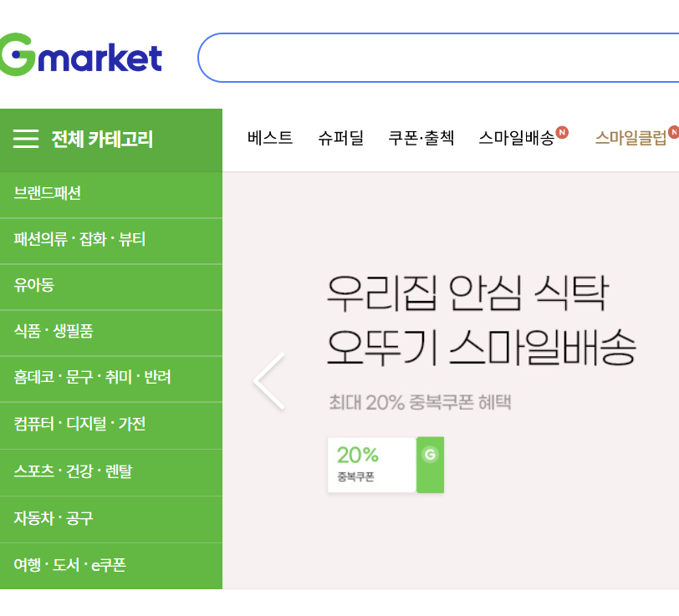Focus the search input field
679x616 pixels.
[438, 58]
